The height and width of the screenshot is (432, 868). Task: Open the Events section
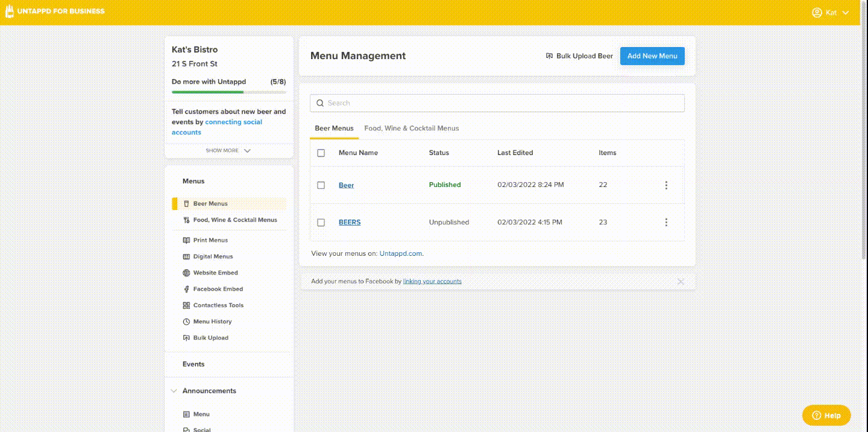pos(193,364)
